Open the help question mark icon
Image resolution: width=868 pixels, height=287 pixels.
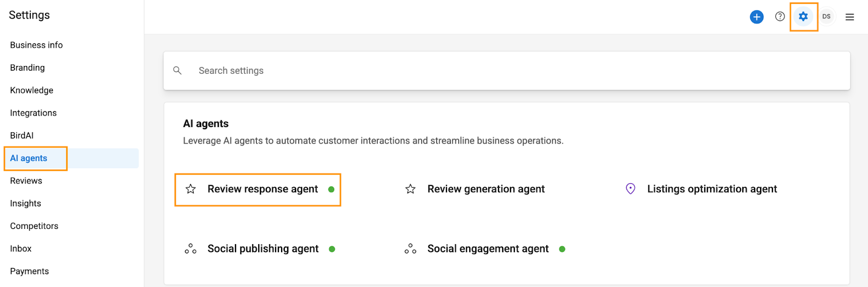coord(780,16)
